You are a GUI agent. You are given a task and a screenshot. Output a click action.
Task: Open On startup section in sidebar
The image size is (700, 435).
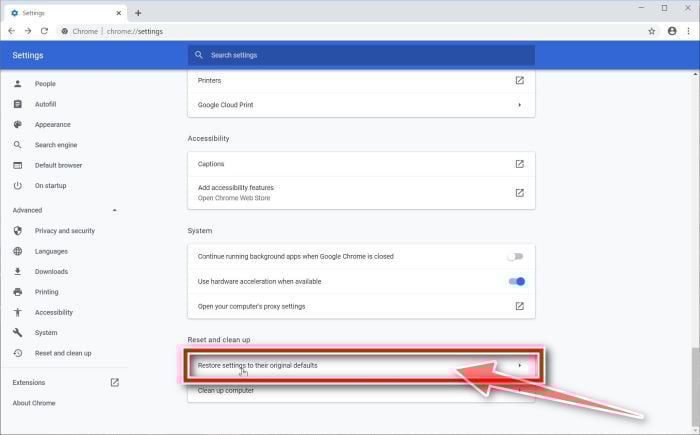point(50,185)
